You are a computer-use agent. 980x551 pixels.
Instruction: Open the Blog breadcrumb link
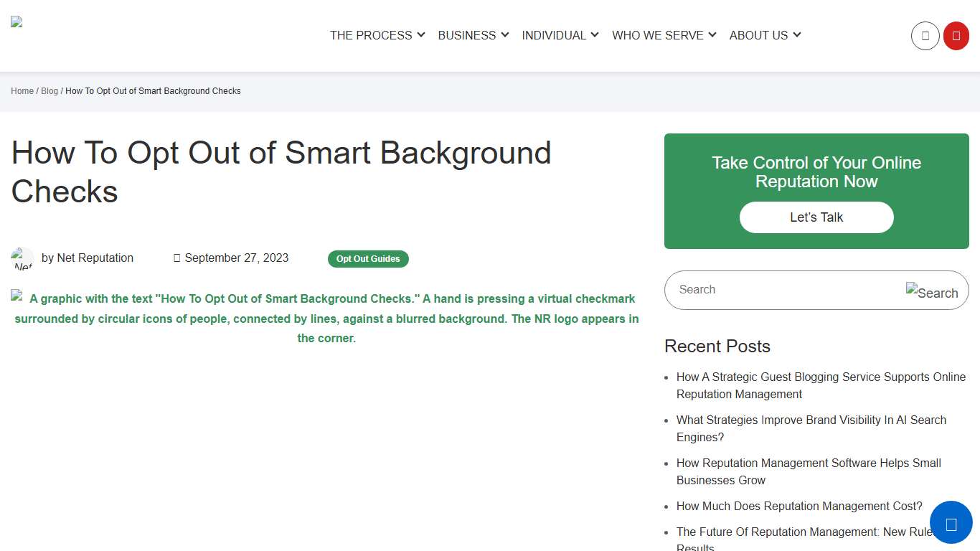(x=49, y=91)
